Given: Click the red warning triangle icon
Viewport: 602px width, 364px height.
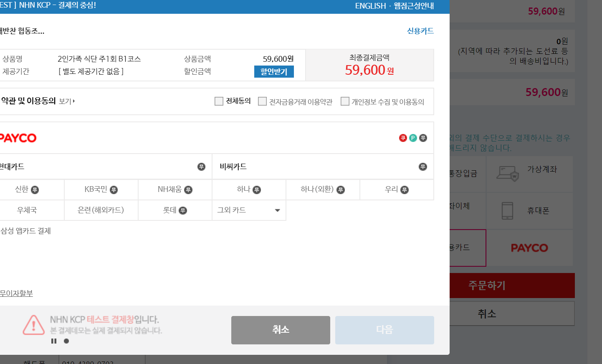Looking at the screenshot, I should click(x=34, y=325).
